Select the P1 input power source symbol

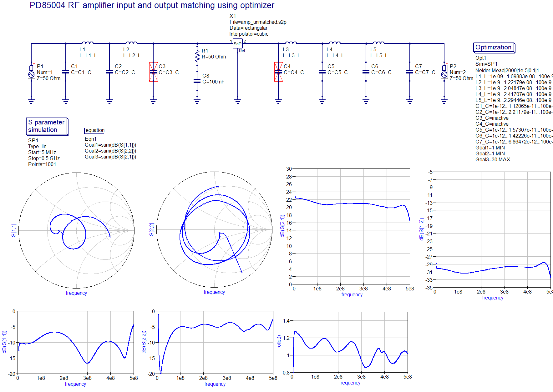31,72
